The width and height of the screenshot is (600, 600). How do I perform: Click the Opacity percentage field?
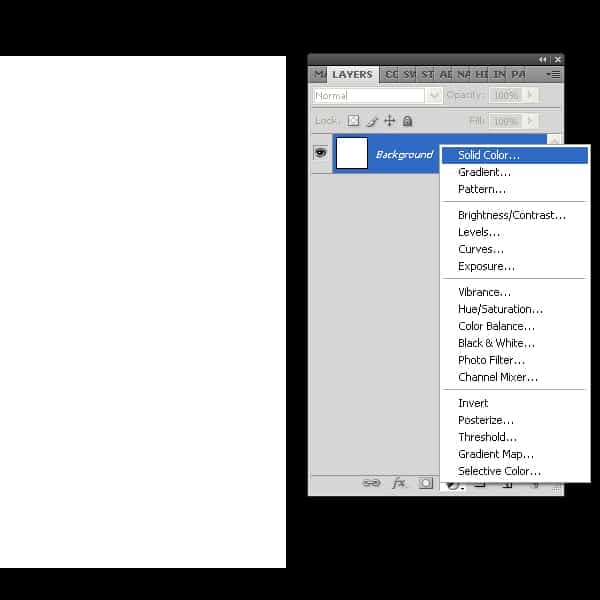[506, 95]
